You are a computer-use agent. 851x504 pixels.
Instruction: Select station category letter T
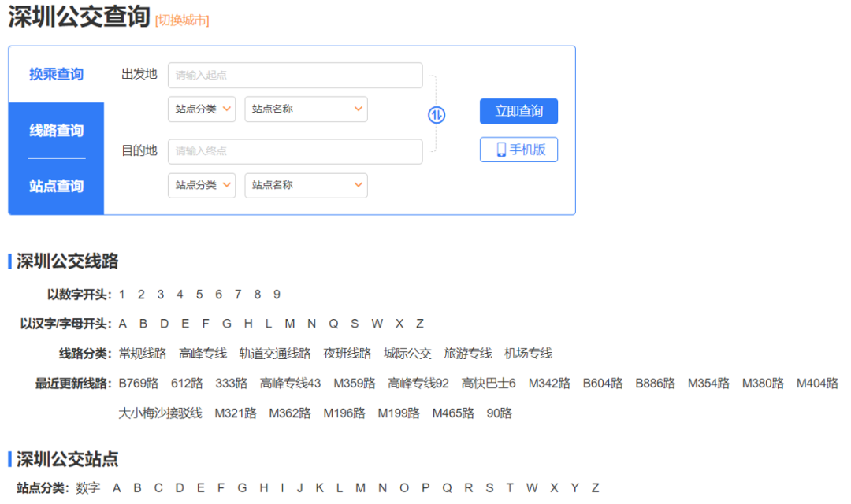[x=510, y=488]
